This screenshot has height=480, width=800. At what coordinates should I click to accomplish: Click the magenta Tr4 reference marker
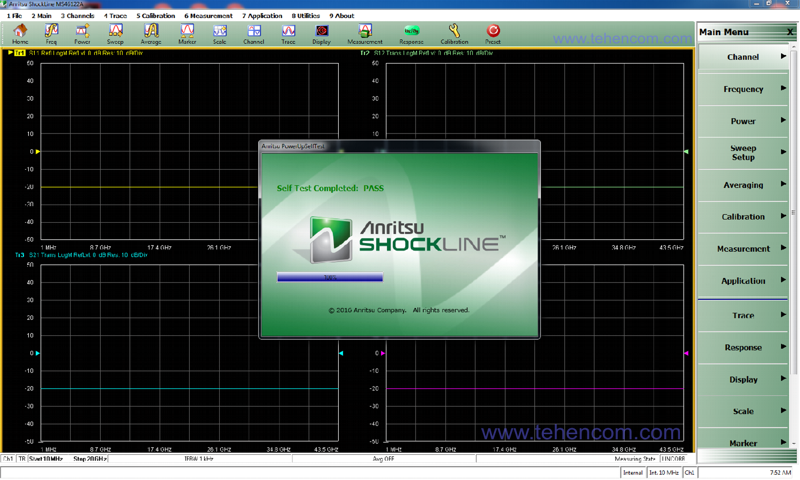coord(383,353)
